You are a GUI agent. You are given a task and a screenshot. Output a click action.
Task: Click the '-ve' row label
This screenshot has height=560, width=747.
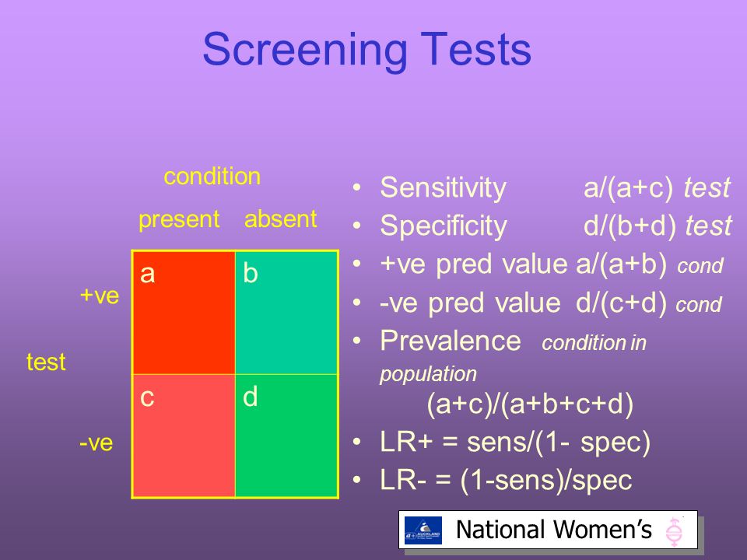click(96, 443)
